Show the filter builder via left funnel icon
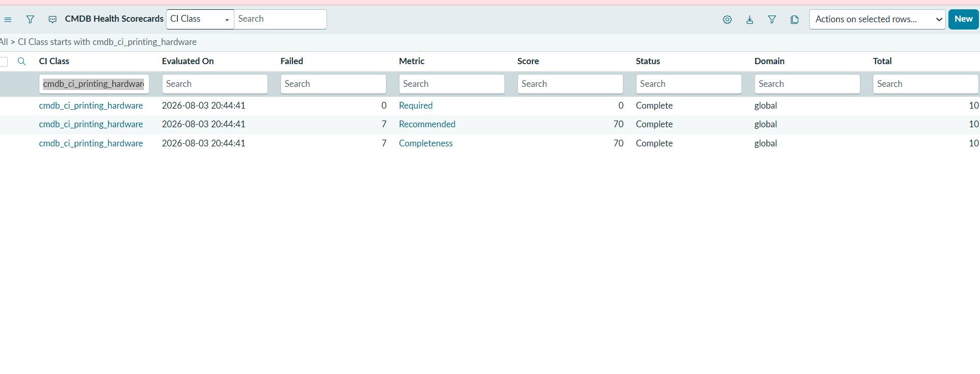The width and height of the screenshot is (980, 374). tap(30, 20)
